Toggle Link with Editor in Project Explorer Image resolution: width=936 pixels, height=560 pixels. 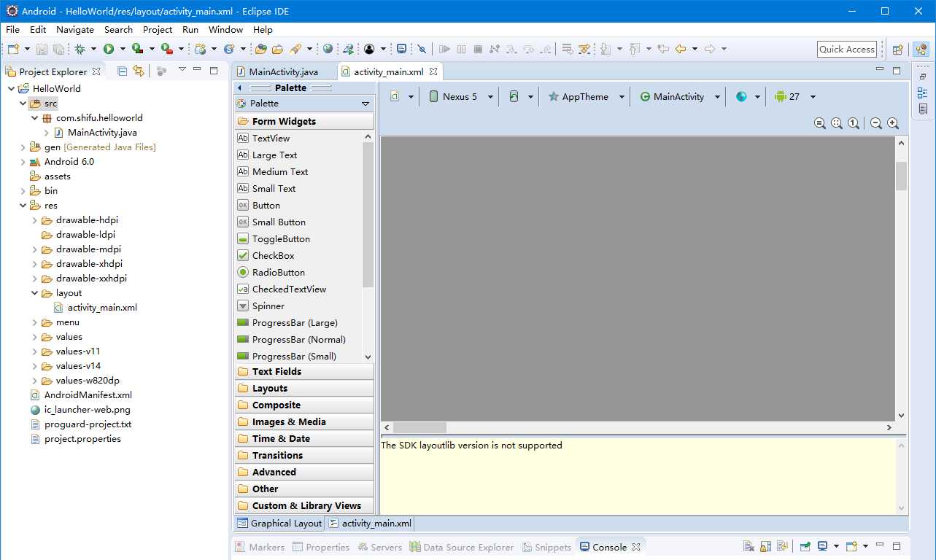click(x=139, y=71)
